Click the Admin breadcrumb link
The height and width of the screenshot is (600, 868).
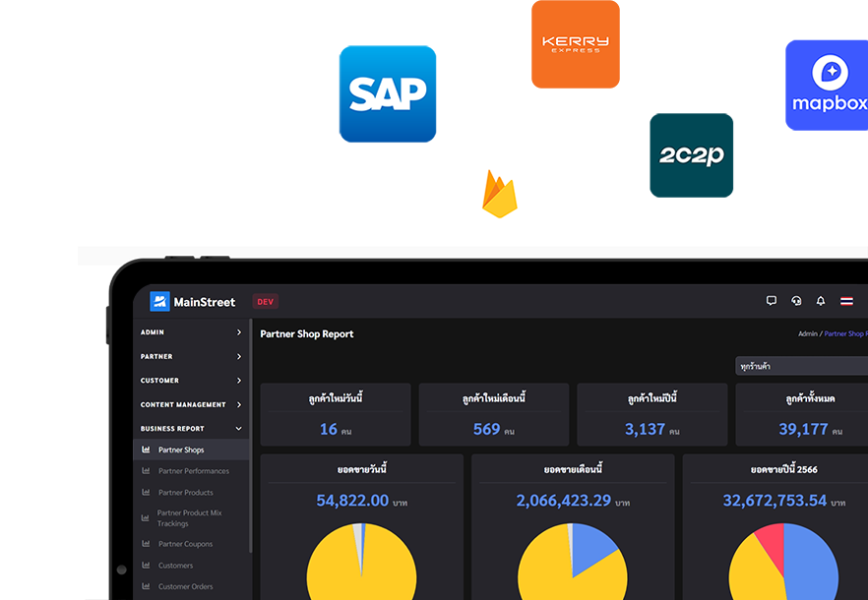pyautogui.click(x=807, y=334)
